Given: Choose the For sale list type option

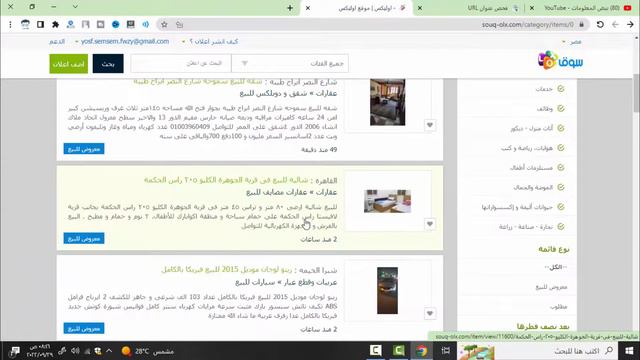Looking at the screenshot, I should (551, 287).
